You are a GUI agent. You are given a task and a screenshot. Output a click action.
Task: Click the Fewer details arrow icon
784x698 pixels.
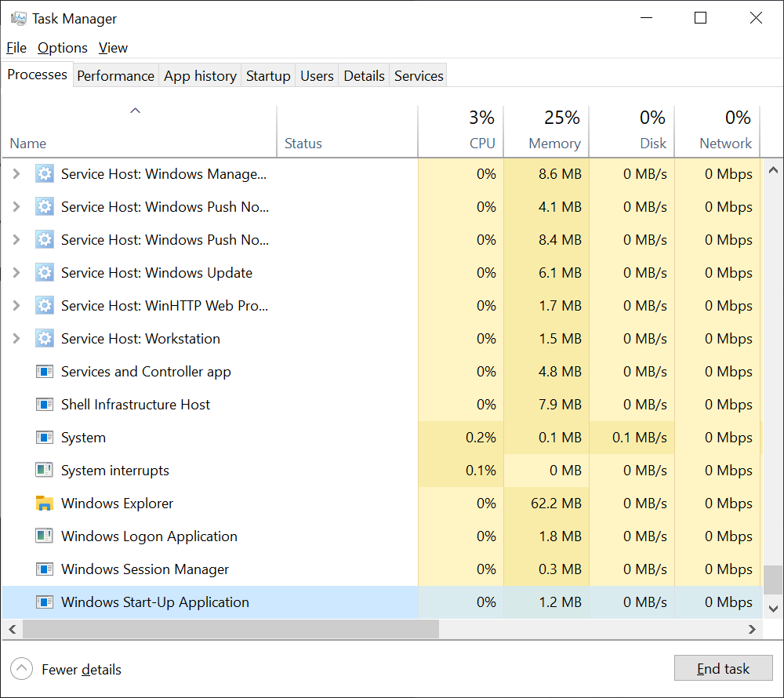(x=22, y=669)
